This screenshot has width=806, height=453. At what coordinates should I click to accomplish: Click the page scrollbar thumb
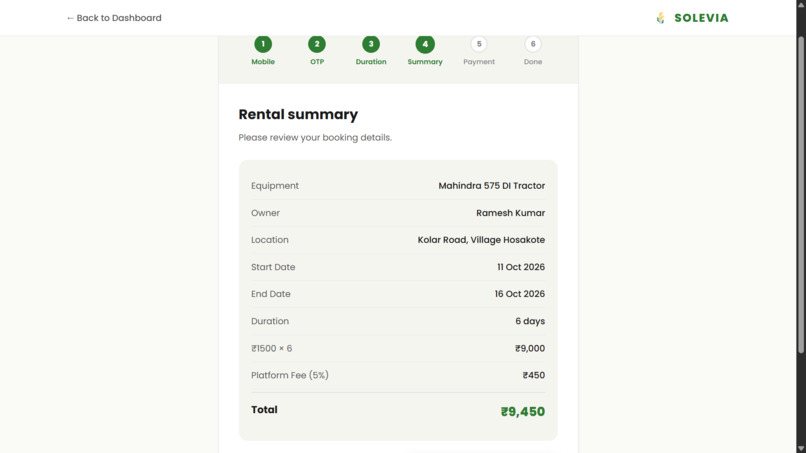pos(801,194)
